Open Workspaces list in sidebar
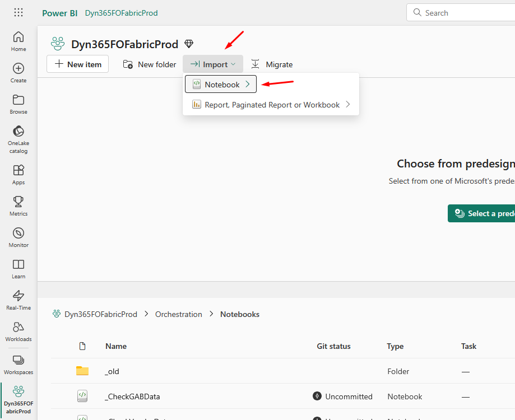 click(18, 365)
